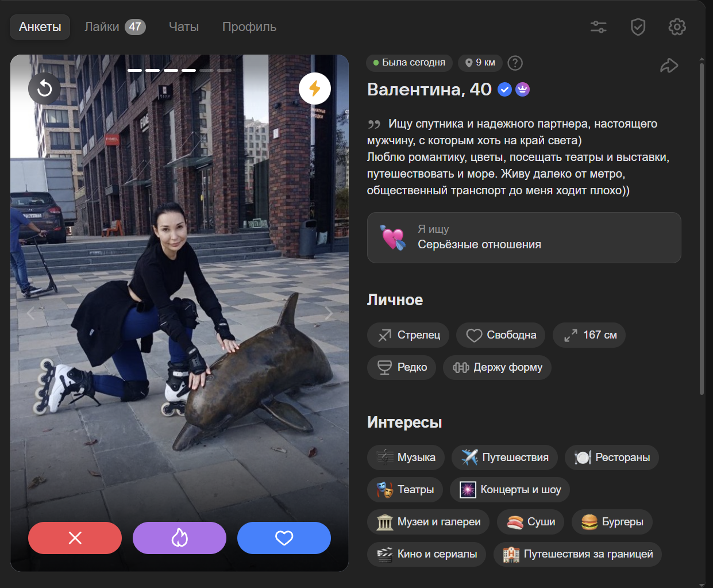Screen dimensions: 713x588
Task: Show next photo with right arrow
Action: 329,313
